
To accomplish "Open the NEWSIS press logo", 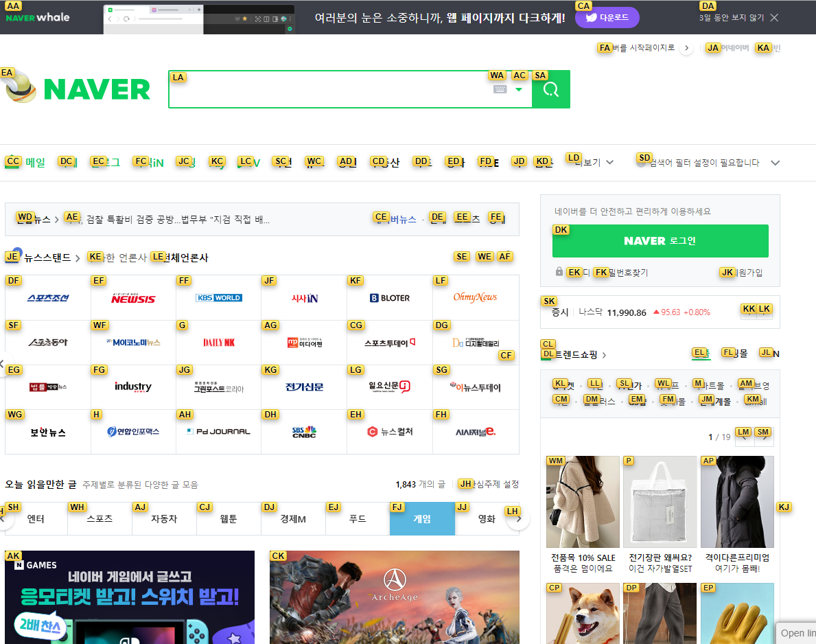I will 133,298.
